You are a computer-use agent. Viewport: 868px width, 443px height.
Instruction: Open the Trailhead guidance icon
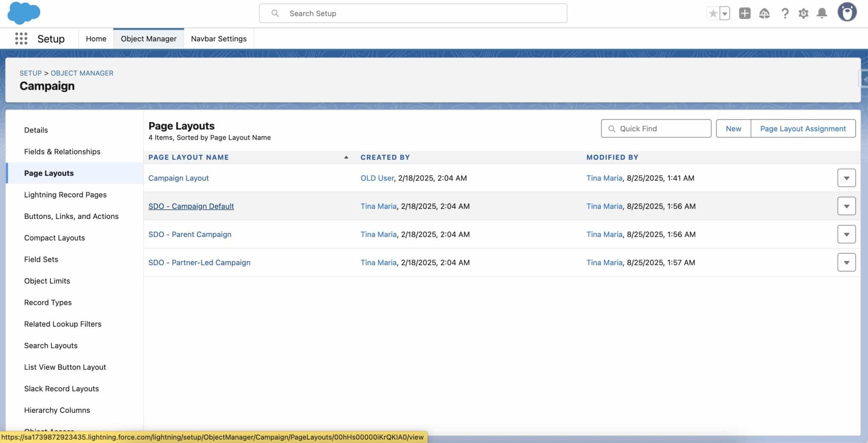point(765,14)
